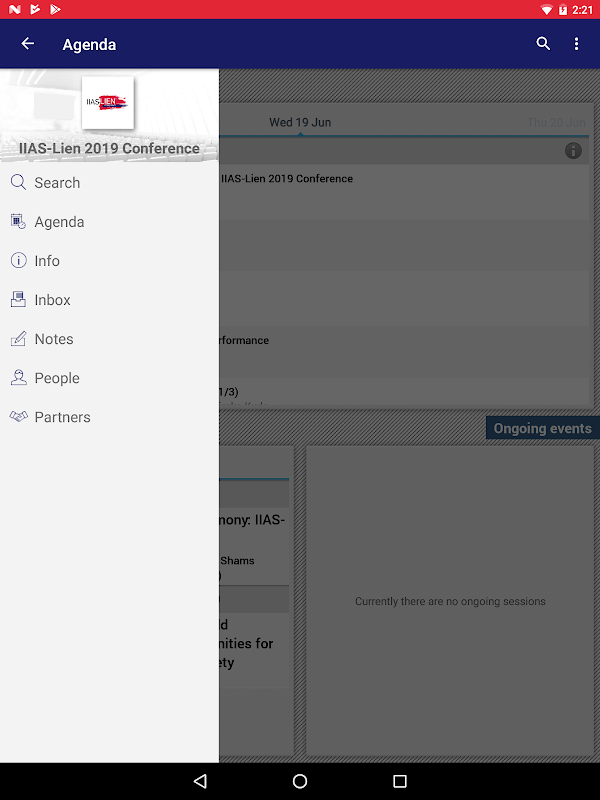Open Inbox tray icon
The height and width of the screenshot is (800, 600).
[18, 299]
